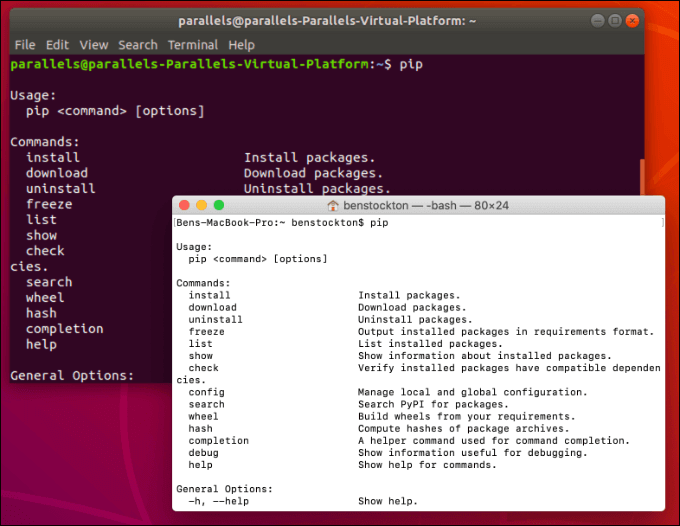Minimize the macOS terminal with yellow button
The image size is (680, 526).
pyautogui.click(x=202, y=205)
